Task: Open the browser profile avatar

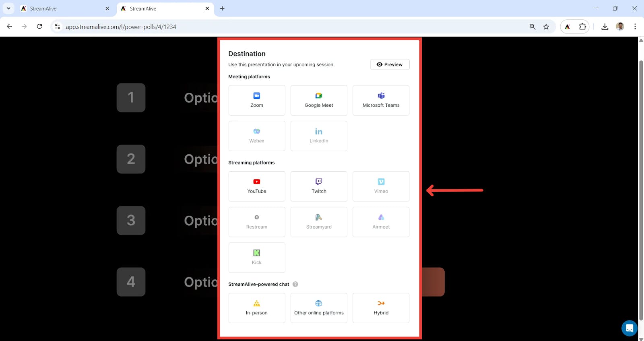Action: [x=620, y=27]
